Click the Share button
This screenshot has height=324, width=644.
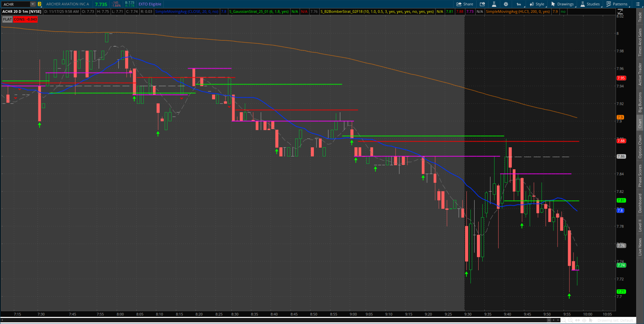tap(465, 4)
